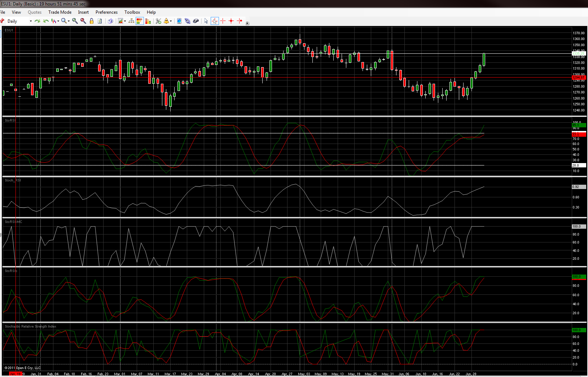Click the percent scissors tool icon
The width and height of the screenshot is (588, 377).
tap(158, 21)
